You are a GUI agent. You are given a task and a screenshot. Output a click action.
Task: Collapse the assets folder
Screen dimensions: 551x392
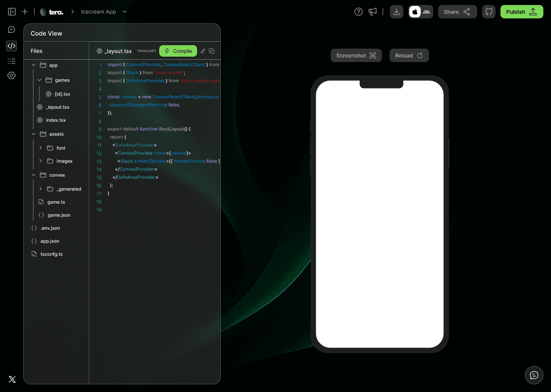click(34, 134)
